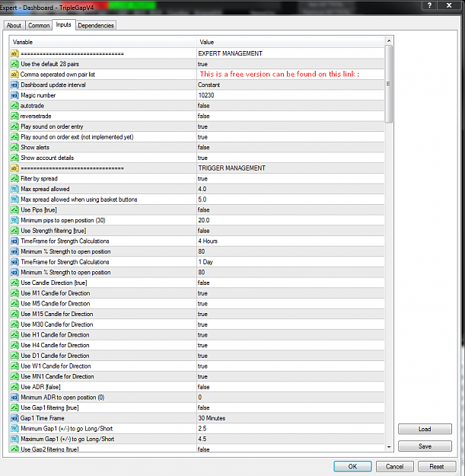
Task: Open the About tab
Action: (x=14, y=25)
